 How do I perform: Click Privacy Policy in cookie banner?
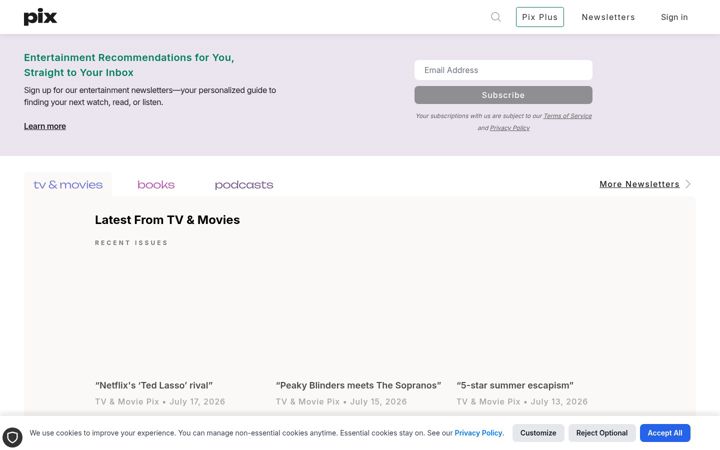click(478, 433)
